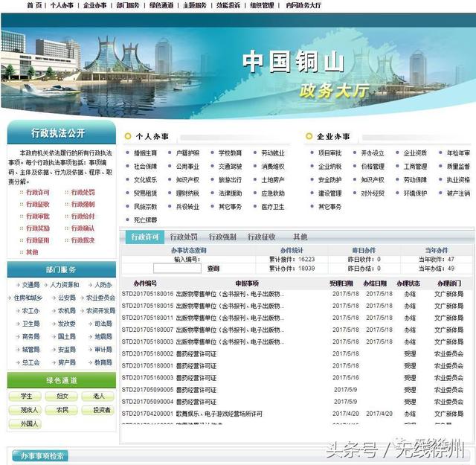Open the red 行政许可 link in sidebar

click(x=38, y=192)
